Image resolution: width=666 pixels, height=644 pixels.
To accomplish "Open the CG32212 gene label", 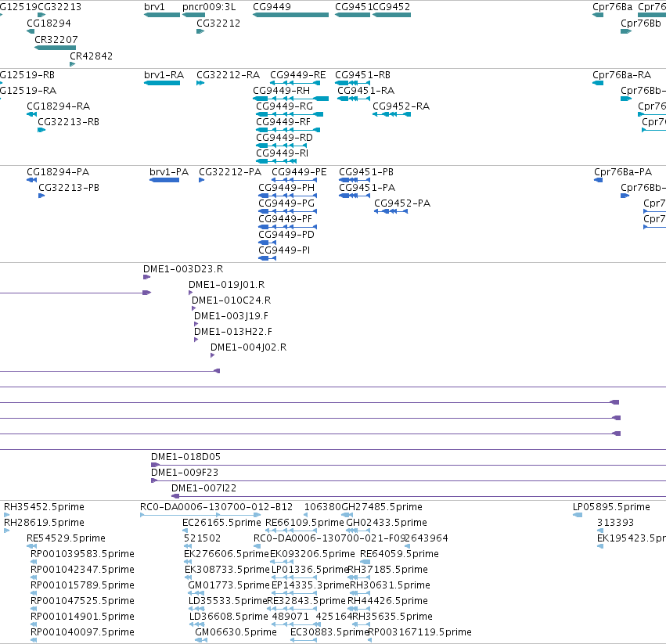I will (x=218, y=23).
